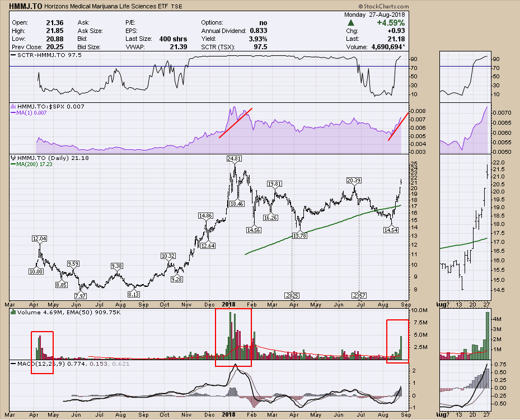
Task: Click the 24.81 peak price label
Action: pyautogui.click(x=234, y=159)
